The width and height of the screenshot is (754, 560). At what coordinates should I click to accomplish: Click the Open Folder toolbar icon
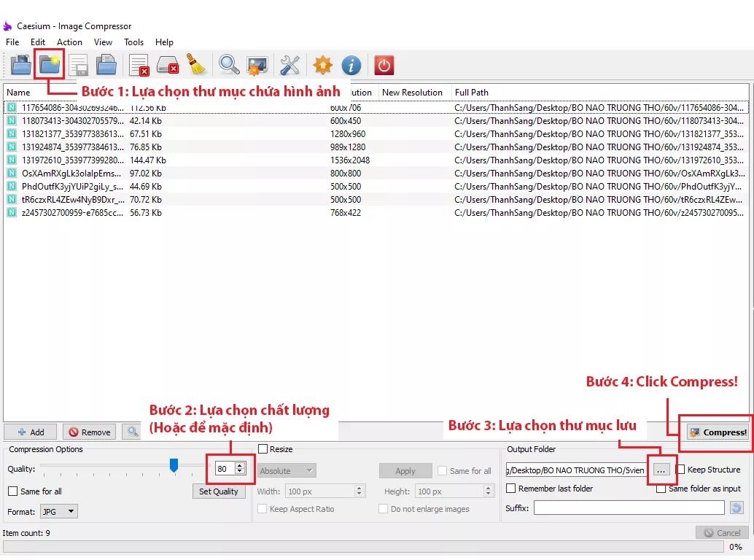[x=49, y=65]
